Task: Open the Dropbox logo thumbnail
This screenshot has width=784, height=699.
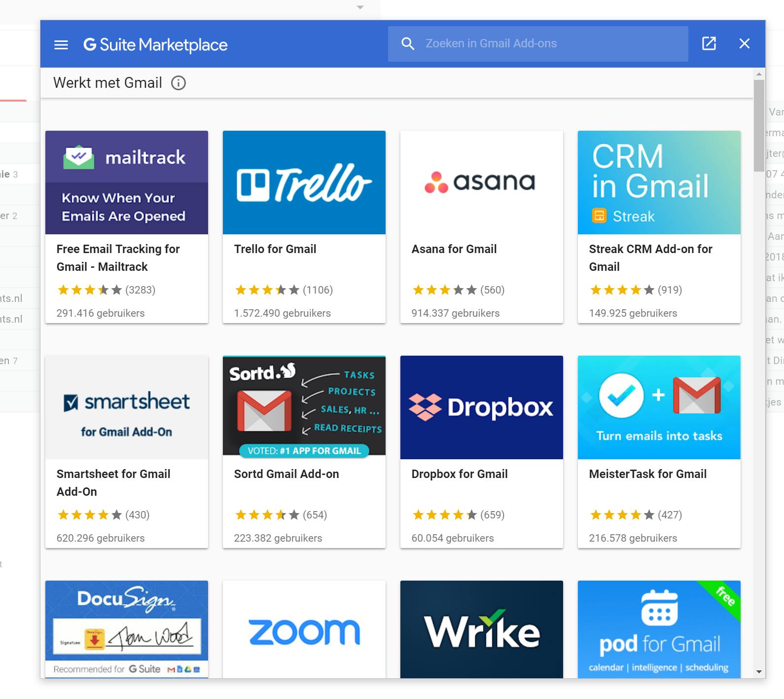Action: pos(482,407)
